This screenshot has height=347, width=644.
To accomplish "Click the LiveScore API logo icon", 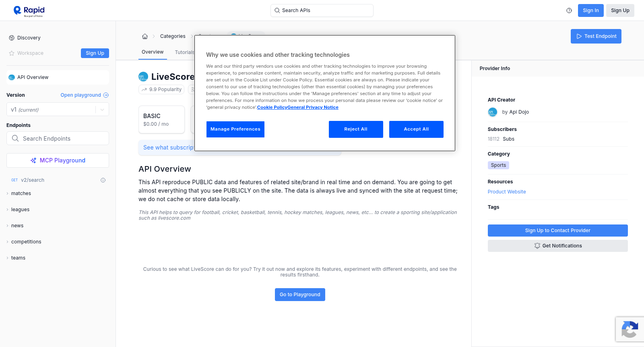I will (143, 77).
